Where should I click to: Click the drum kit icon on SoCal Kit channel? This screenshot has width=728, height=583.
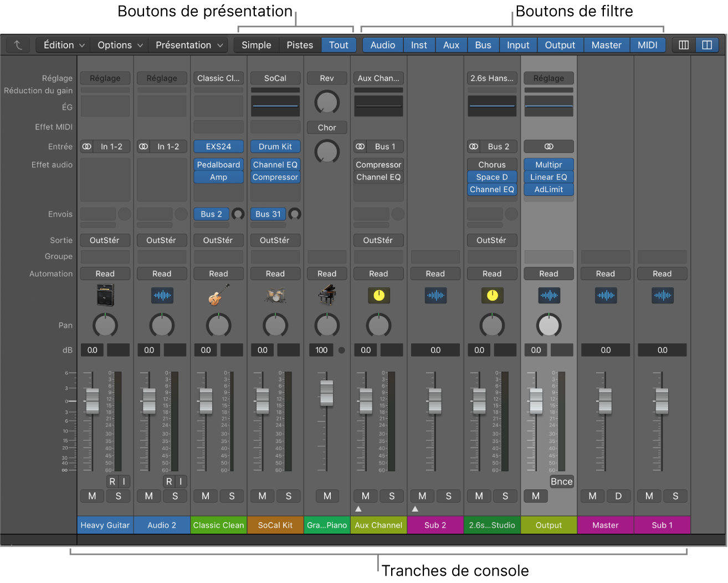click(275, 295)
